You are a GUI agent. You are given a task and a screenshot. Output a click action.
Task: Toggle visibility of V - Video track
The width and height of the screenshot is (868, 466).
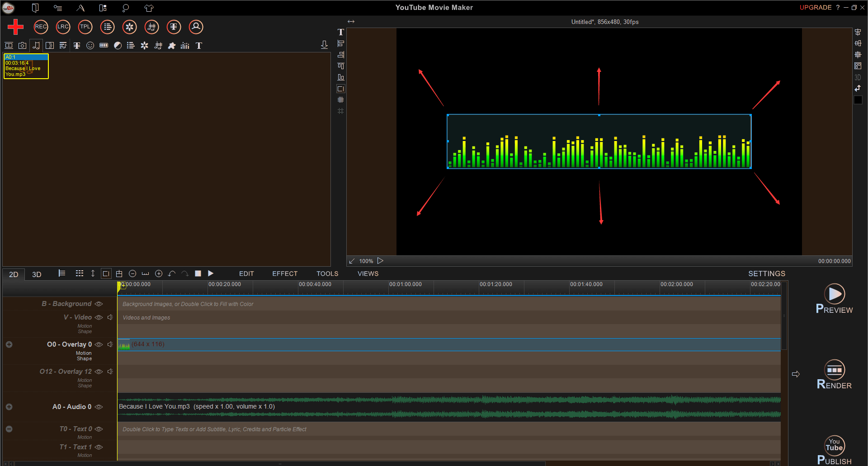pyautogui.click(x=99, y=317)
